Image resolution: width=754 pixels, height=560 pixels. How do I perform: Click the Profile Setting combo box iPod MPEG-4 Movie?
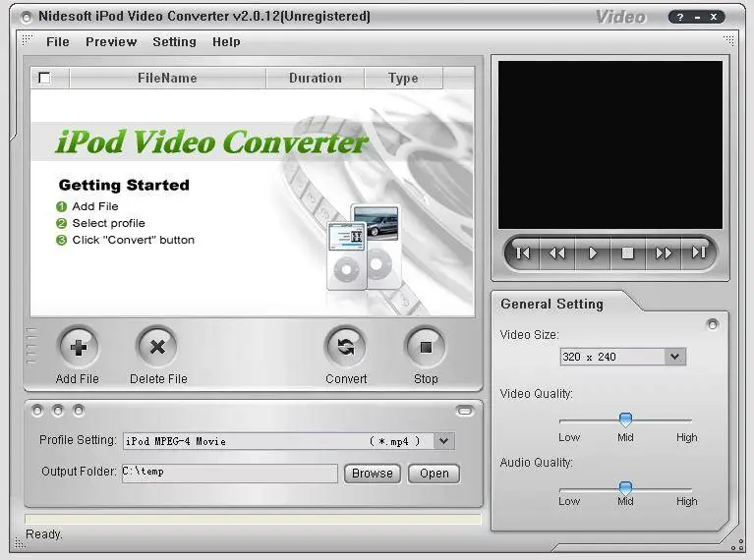(x=288, y=441)
